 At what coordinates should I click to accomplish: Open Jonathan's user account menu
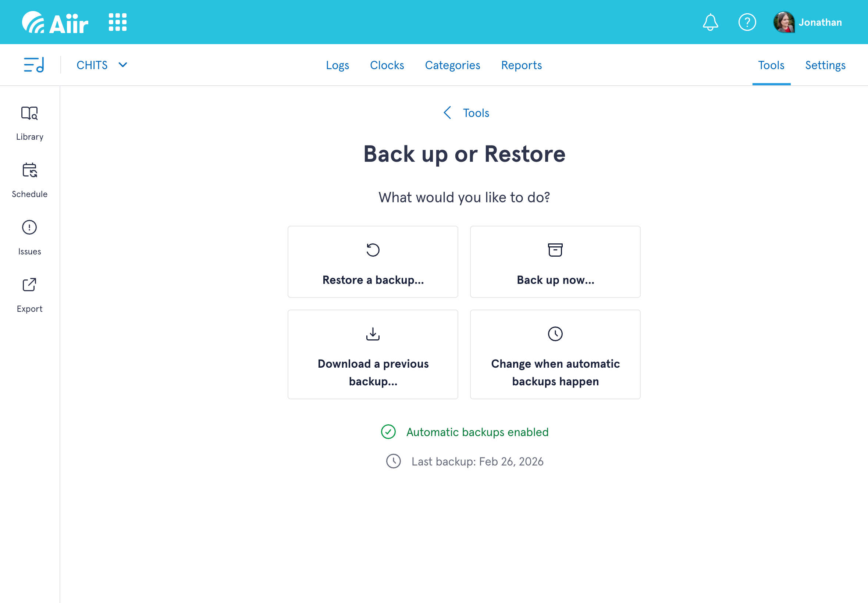(x=808, y=22)
